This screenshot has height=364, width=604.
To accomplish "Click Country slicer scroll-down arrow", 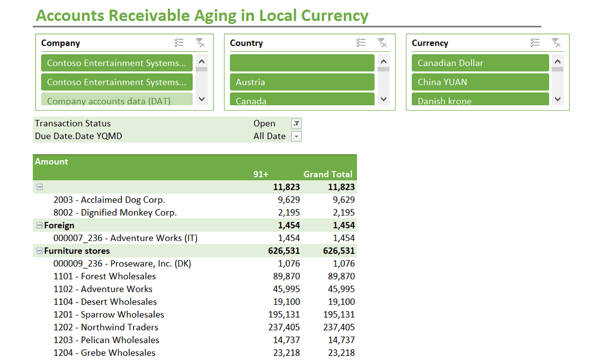I will pyautogui.click(x=383, y=99).
